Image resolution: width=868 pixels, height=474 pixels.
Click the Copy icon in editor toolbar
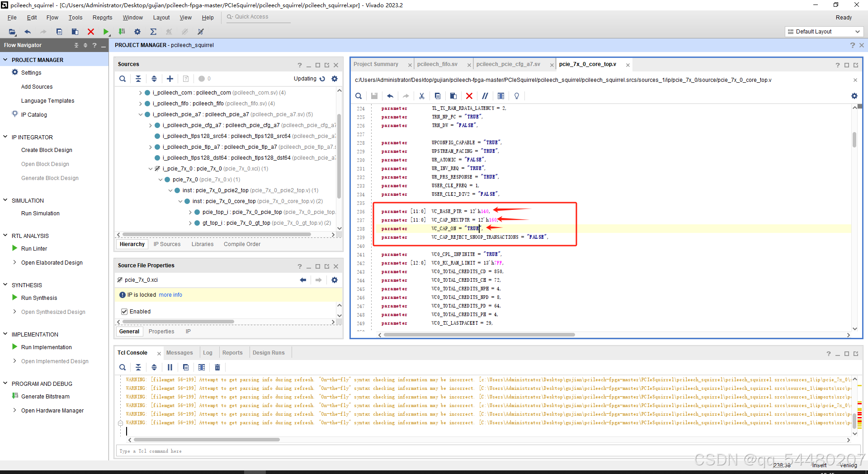coord(438,96)
